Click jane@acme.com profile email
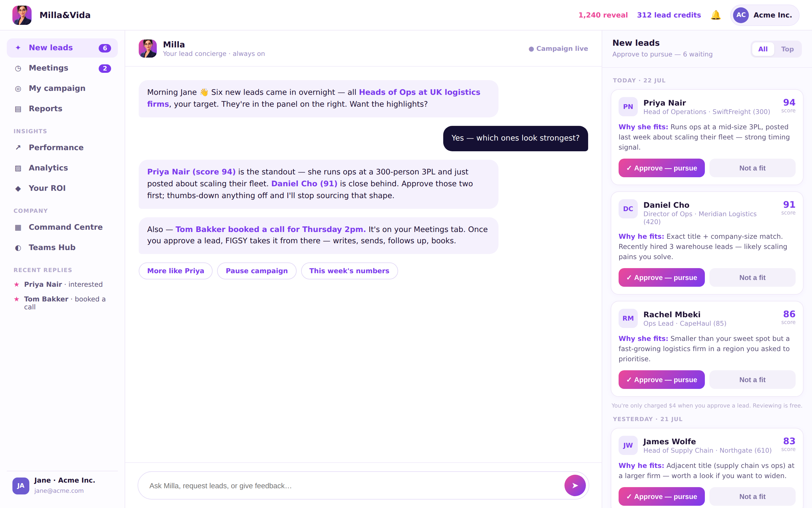This screenshot has height=508, width=812. tap(59, 491)
